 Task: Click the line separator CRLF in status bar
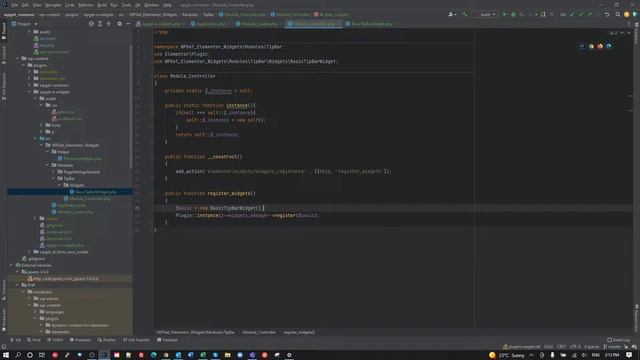(x=562, y=347)
